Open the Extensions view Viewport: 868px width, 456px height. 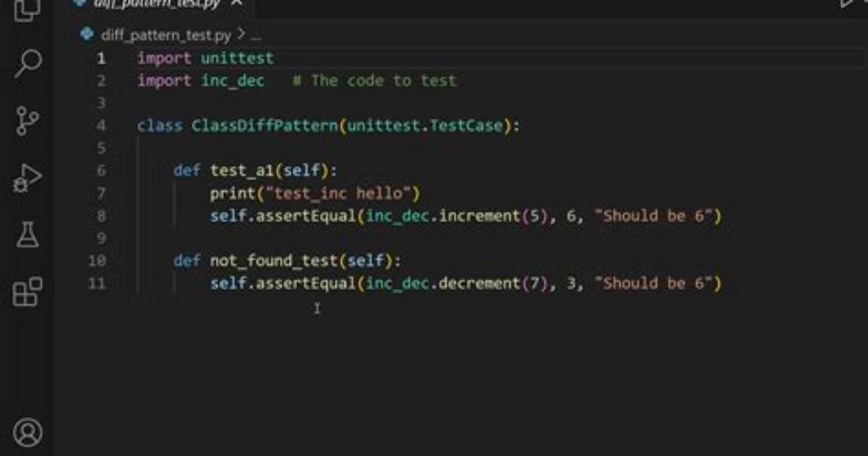pos(28,292)
